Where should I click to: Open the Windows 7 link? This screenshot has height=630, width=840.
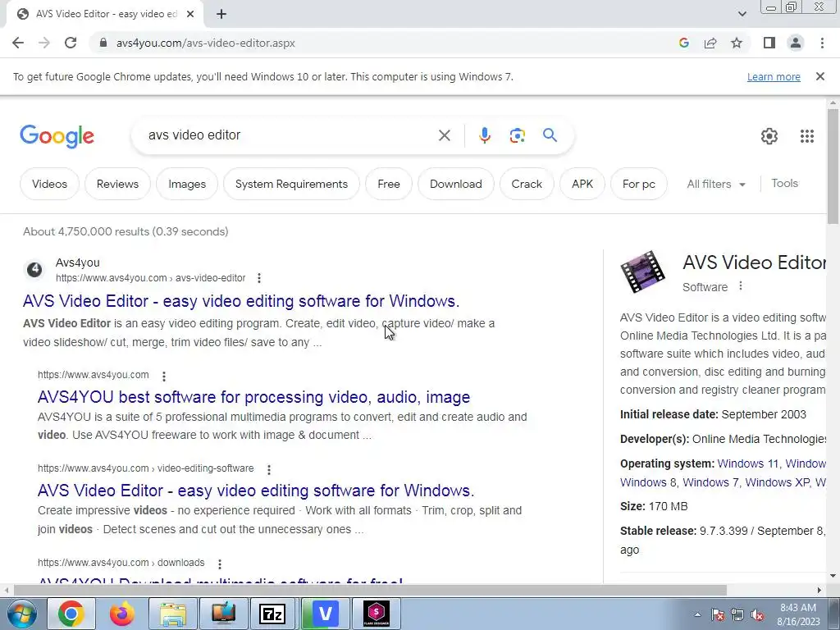[710, 482]
